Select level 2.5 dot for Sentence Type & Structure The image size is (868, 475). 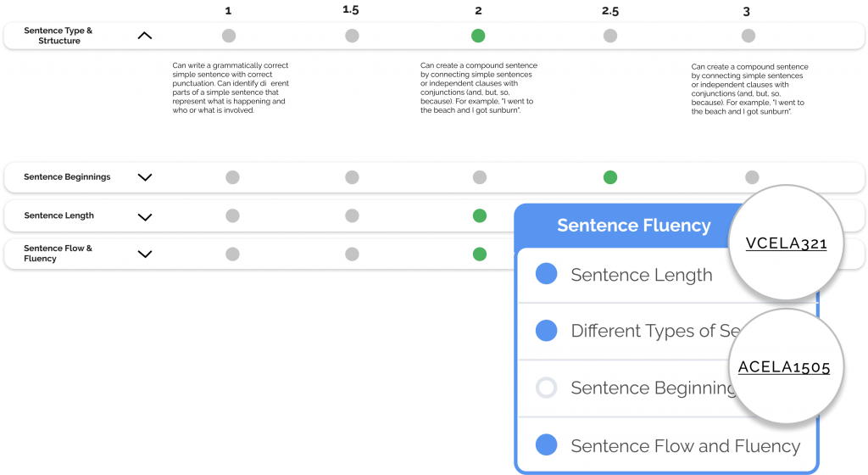click(610, 36)
